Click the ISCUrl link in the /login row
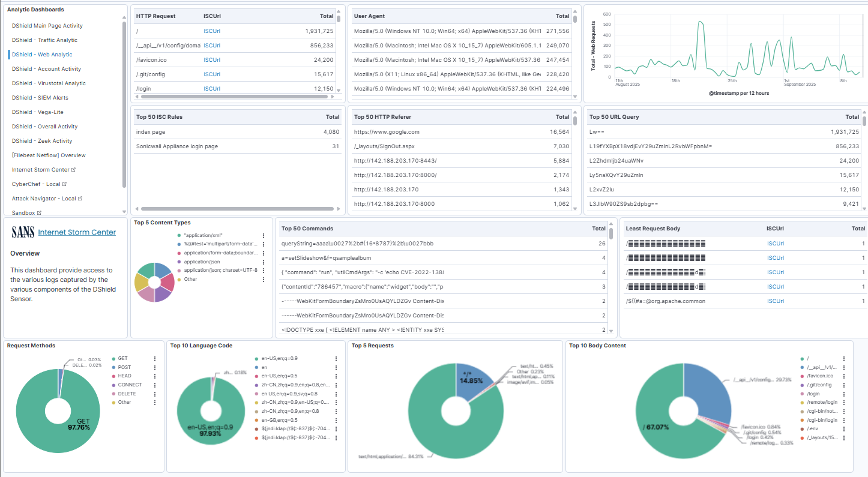The image size is (868, 477). [212, 89]
